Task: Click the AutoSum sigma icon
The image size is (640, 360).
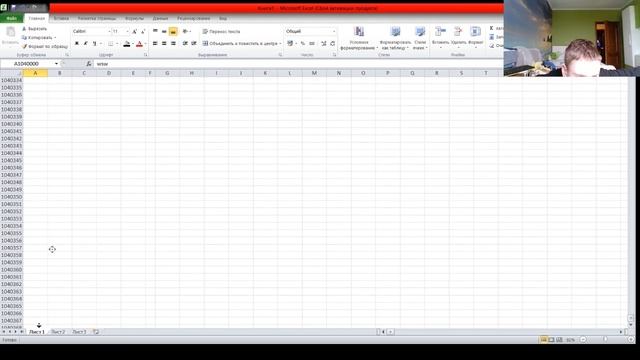Action: (x=491, y=28)
